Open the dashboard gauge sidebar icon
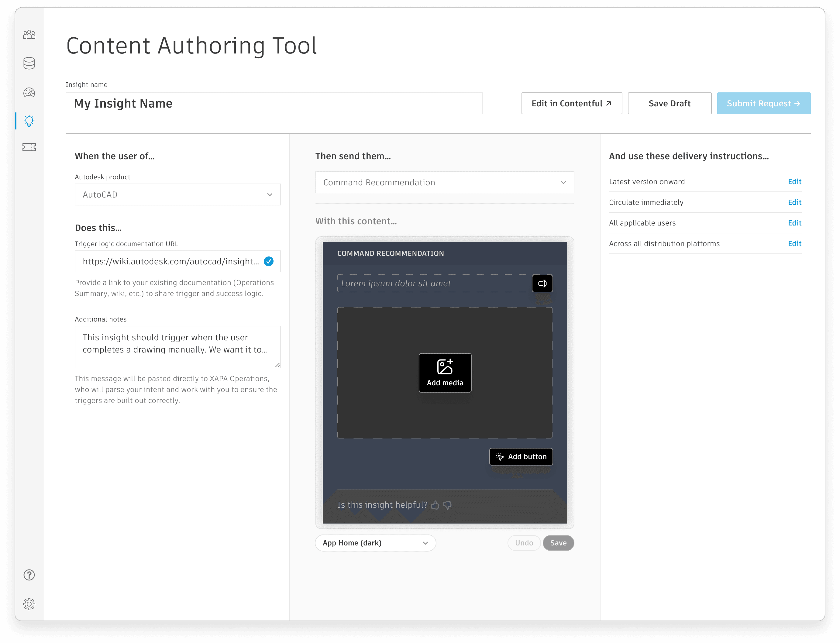840x643 pixels. point(29,92)
